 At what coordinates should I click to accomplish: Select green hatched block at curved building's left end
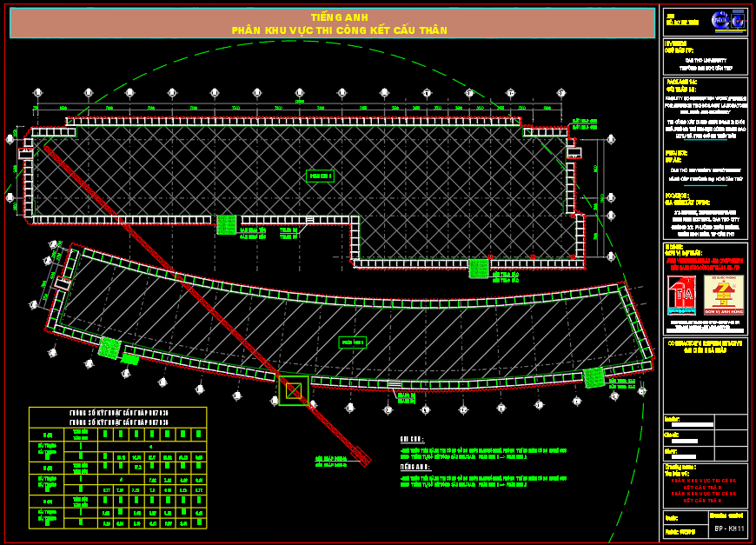tap(109, 347)
